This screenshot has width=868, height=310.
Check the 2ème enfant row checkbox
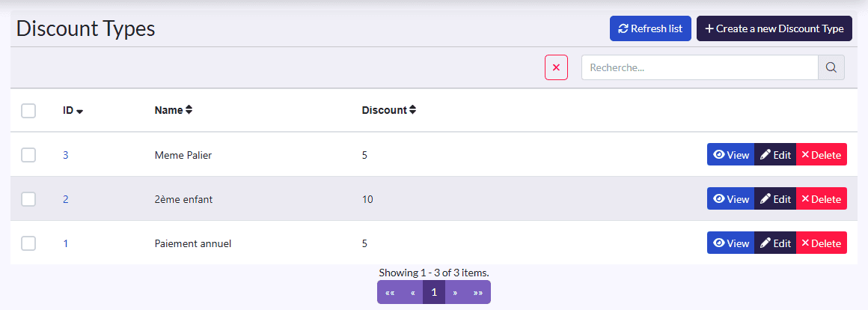click(x=28, y=198)
